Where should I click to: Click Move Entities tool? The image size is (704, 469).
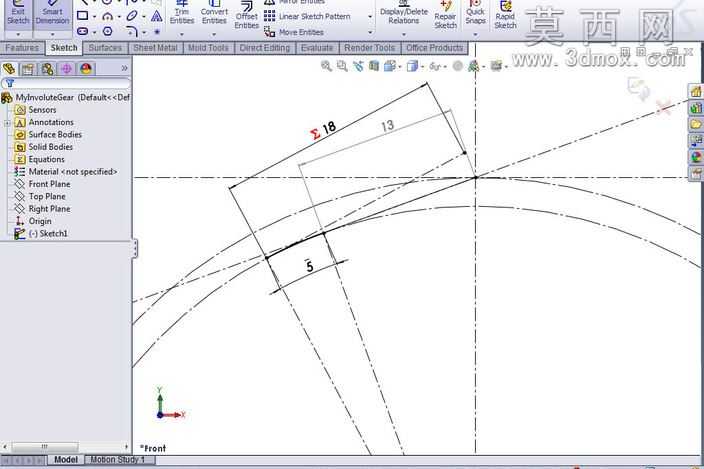(294, 32)
